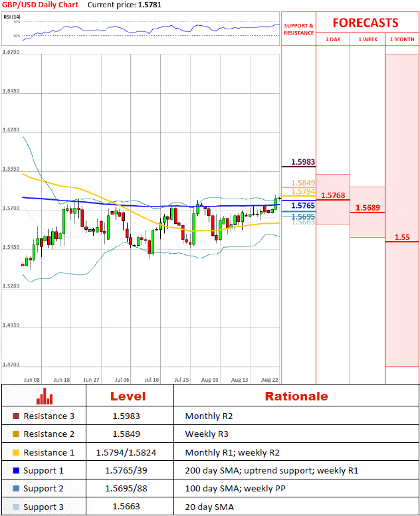Click the 1.5849 level label beside chart
The image size is (420, 516).
click(x=303, y=183)
